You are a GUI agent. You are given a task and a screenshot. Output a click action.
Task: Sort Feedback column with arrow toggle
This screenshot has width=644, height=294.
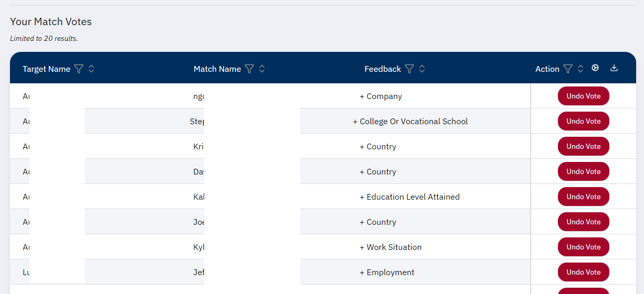click(x=422, y=69)
